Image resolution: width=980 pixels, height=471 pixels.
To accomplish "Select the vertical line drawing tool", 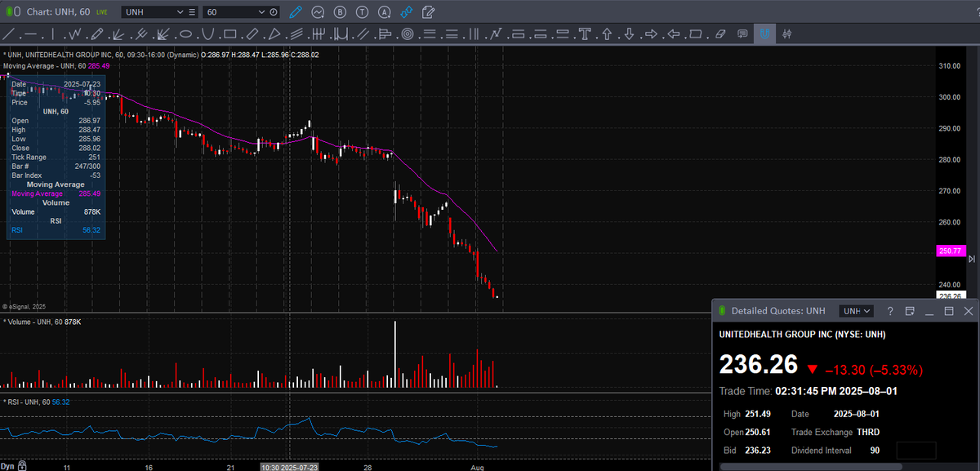I will pyautogui.click(x=52, y=34).
